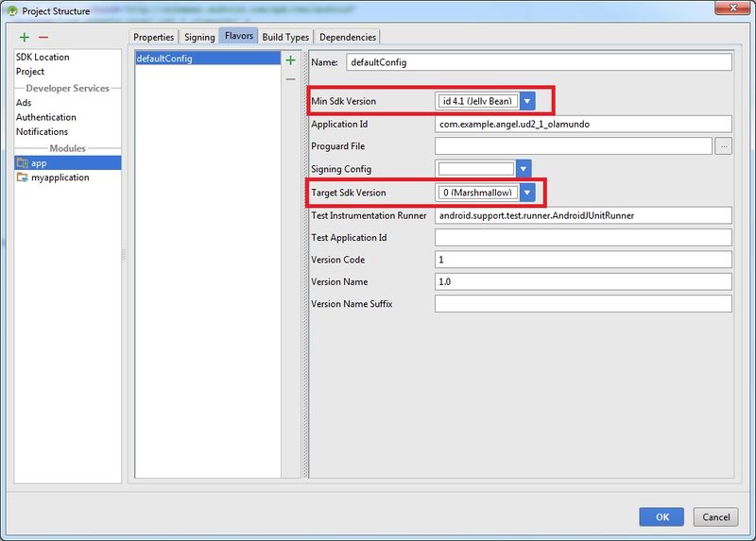
Task: Add a new flavor with the green plus beside defaultConfig
Action: pyautogui.click(x=290, y=60)
